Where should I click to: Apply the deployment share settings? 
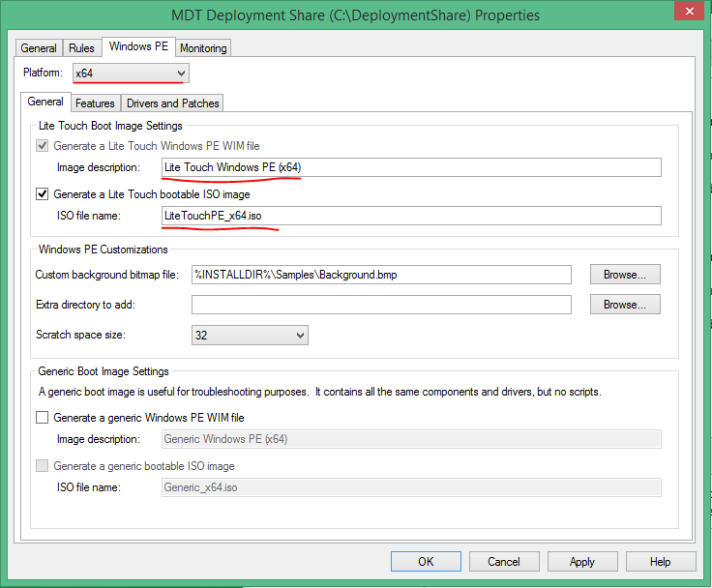click(x=581, y=561)
